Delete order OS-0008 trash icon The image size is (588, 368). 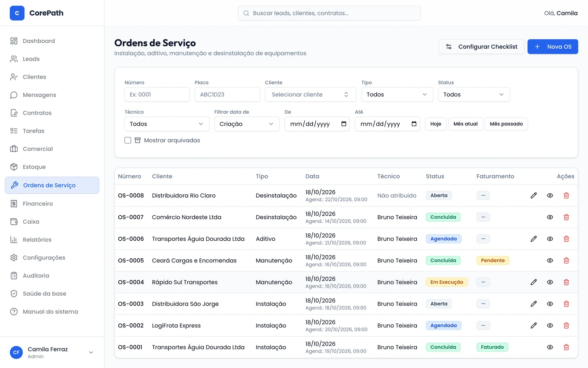[566, 195]
